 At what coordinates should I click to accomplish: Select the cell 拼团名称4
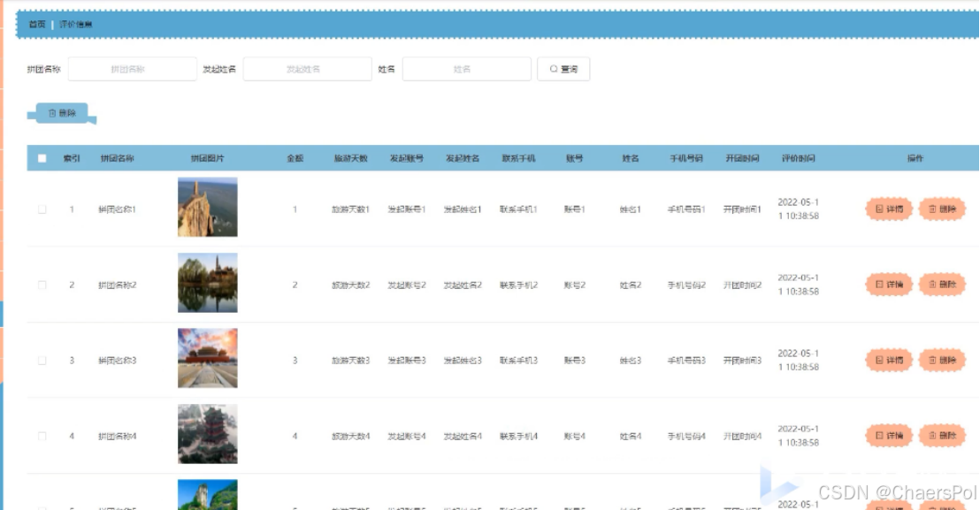[117, 437]
